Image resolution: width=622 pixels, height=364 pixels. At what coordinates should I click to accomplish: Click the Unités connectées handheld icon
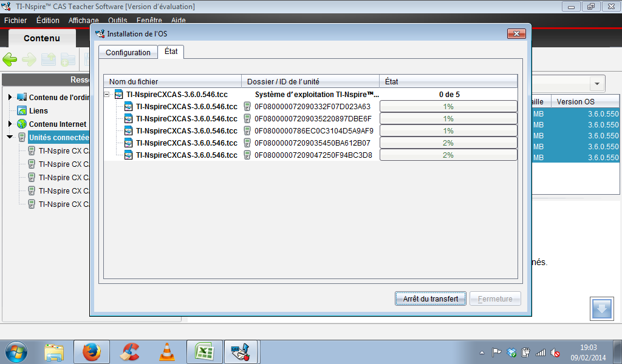click(x=22, y=138)
